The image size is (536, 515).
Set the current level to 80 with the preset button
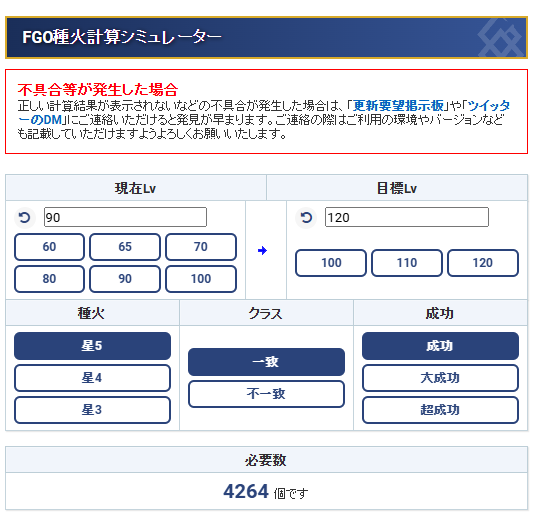[x=49, y=279]
